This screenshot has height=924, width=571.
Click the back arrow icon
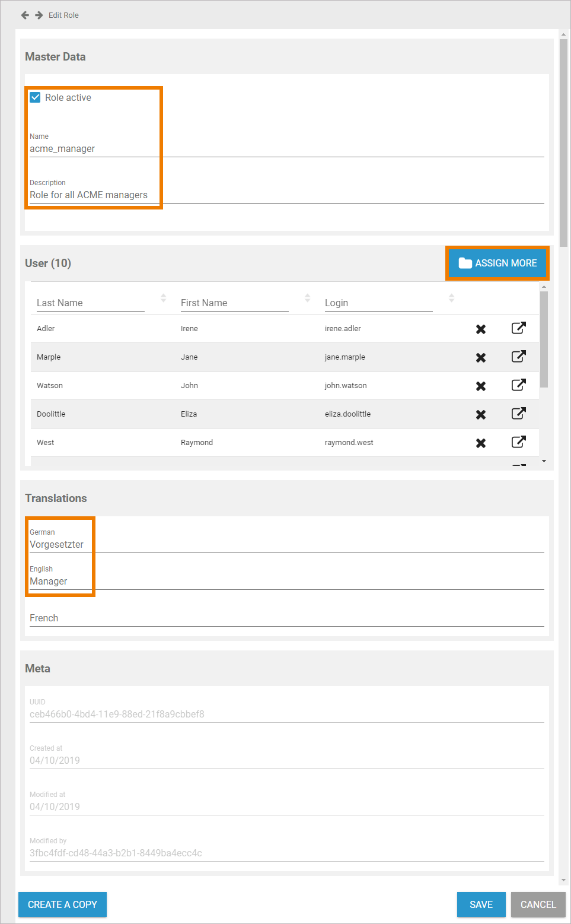[25, 15]
